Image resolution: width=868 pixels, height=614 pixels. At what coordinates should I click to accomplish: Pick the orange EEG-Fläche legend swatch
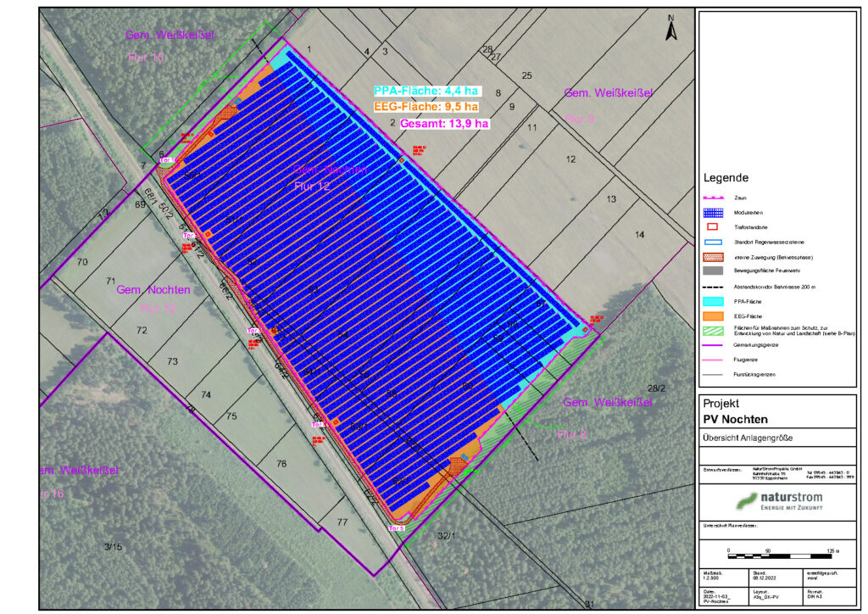[x=713, y=316]
